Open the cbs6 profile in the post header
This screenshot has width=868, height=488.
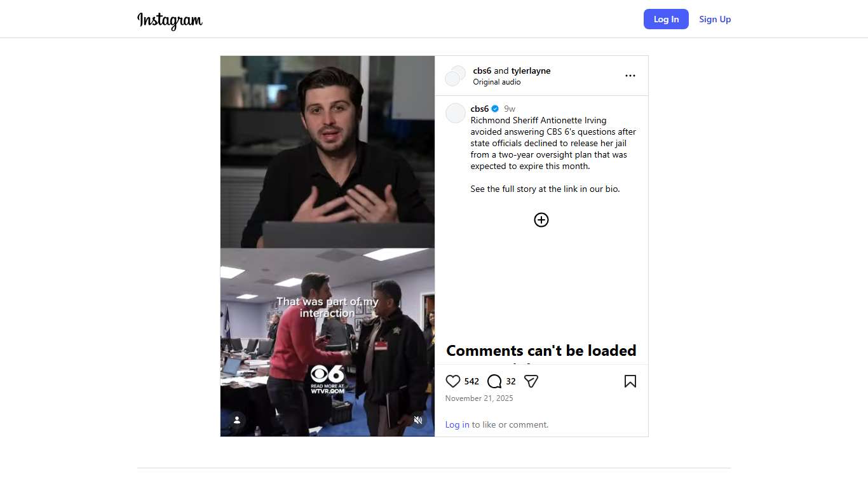click(482, 71)
